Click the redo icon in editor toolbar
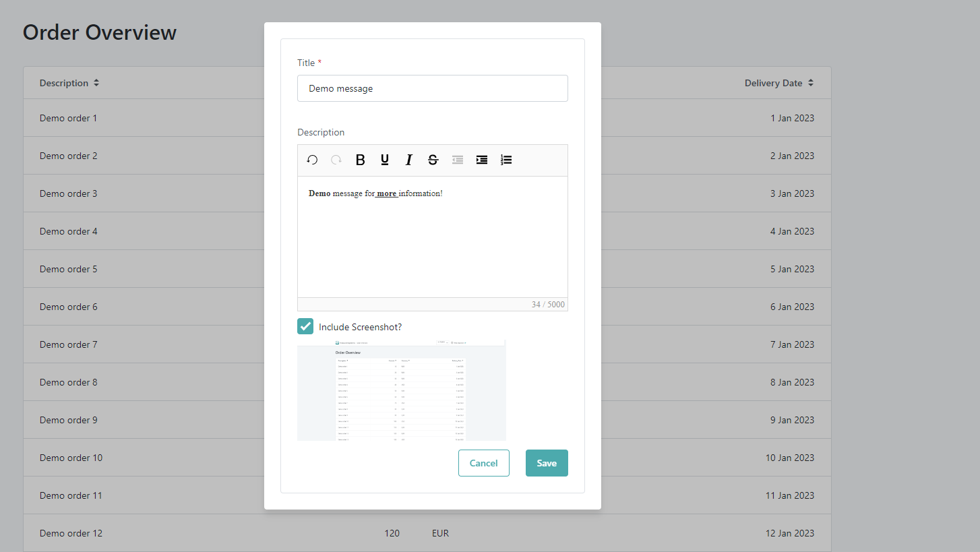The image size is (980, 552). point(336,160)
